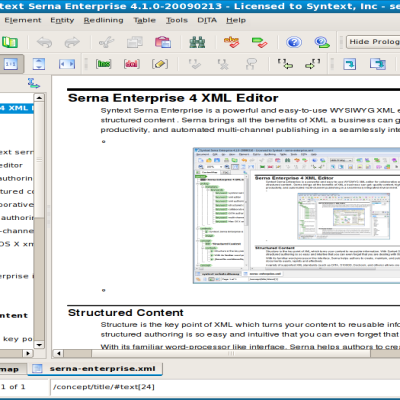Paste from clipboard
Viewport: 400px width, 400px height.
163,42
